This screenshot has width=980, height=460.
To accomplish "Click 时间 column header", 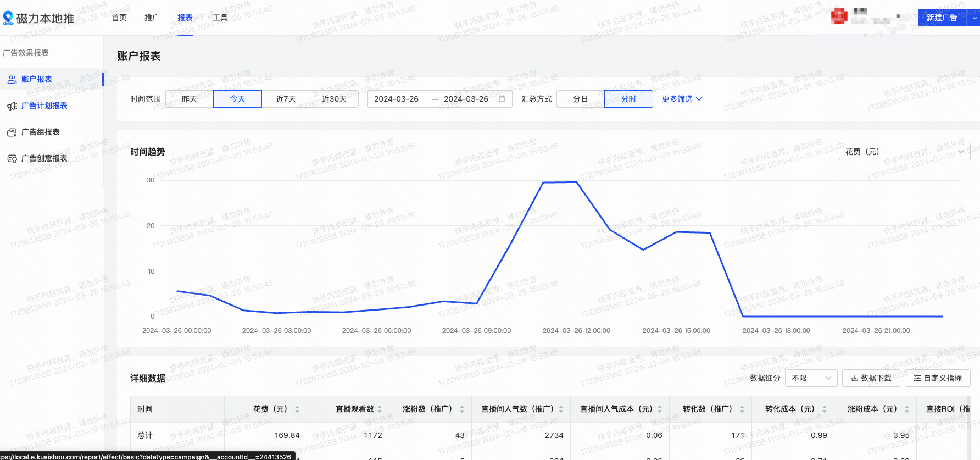I will tap(145, 409).
